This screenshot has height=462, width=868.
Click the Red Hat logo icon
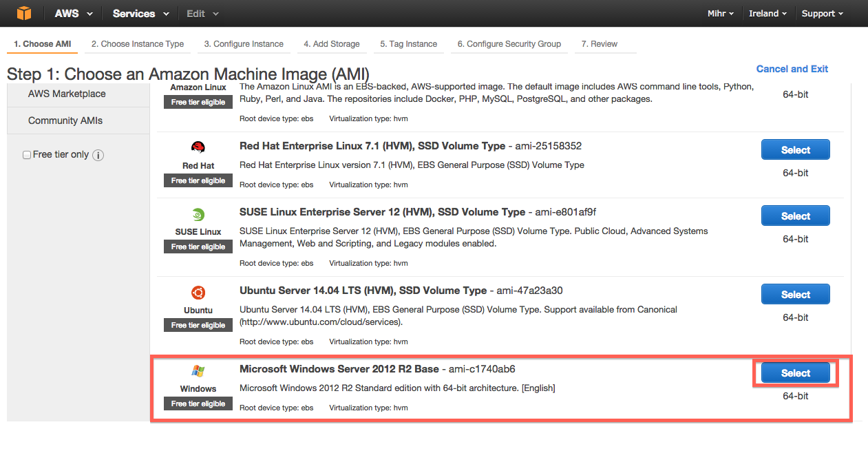click(198, 147)
